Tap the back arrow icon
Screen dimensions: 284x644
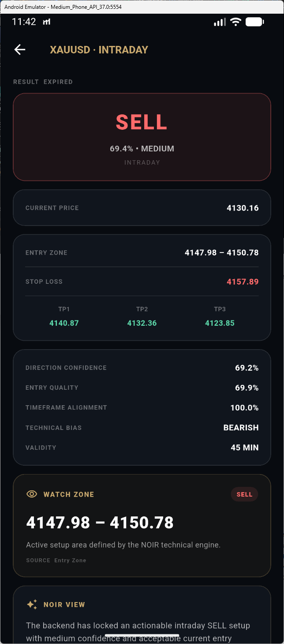[x=20, y=49]
